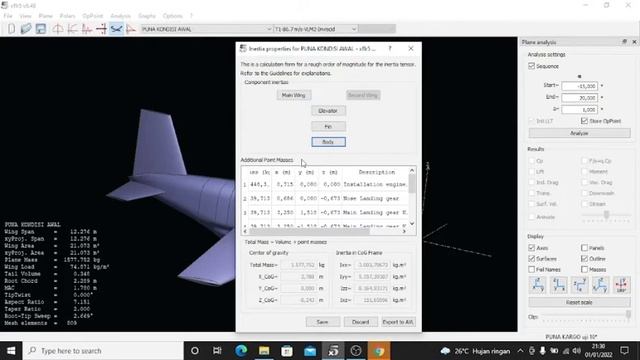Image resolution: width=640 pixels, height=360 pixels.
Task: Click point masses table scroll-up arrow
Action: click(412, 171)
